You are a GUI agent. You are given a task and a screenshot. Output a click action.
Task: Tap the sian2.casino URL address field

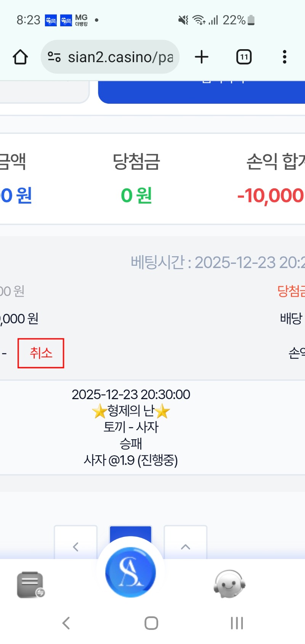[x=120, y=57]
